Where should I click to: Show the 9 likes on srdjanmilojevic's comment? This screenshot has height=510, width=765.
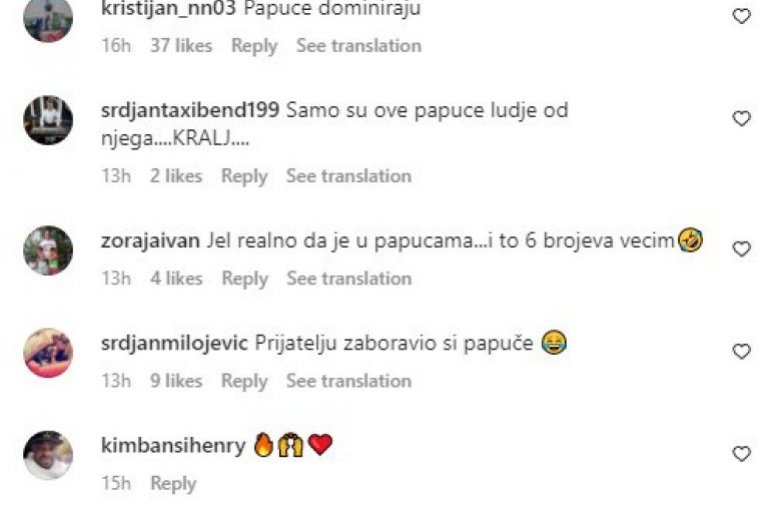tap(176, 381)
